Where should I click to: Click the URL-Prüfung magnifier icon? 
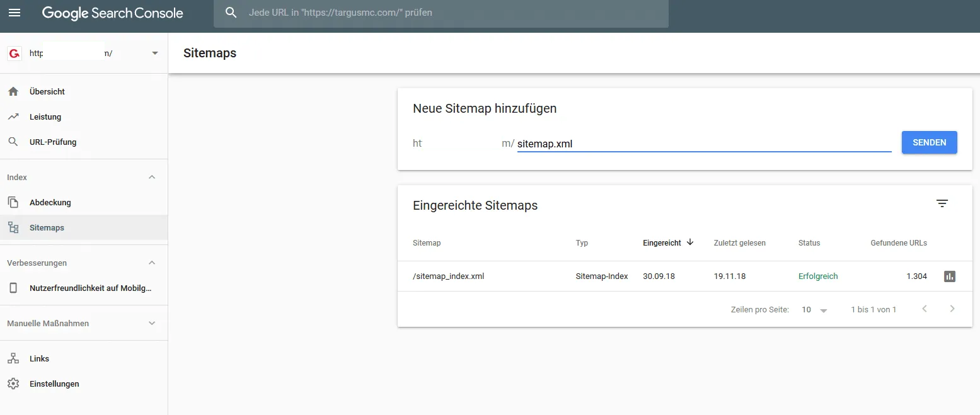coord(13,142)
